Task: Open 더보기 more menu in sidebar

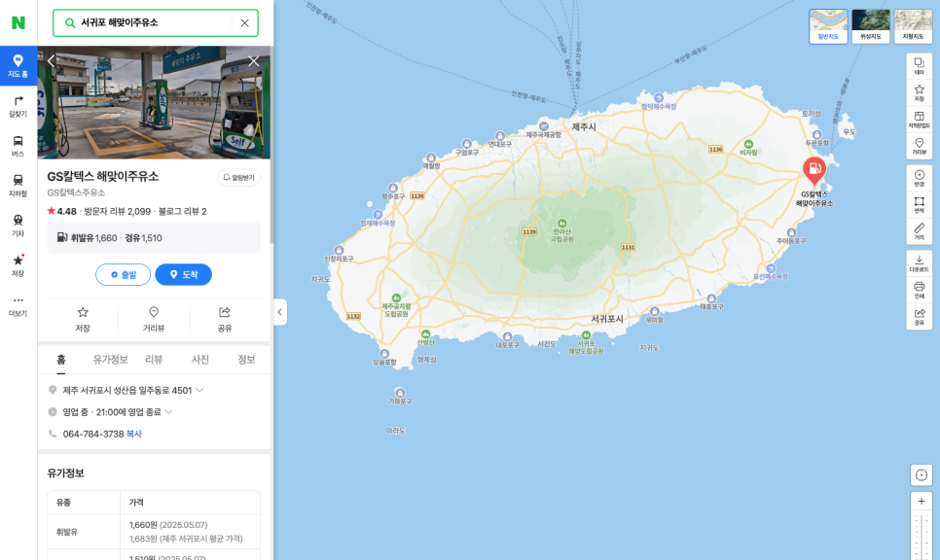Action: [18, 306]
